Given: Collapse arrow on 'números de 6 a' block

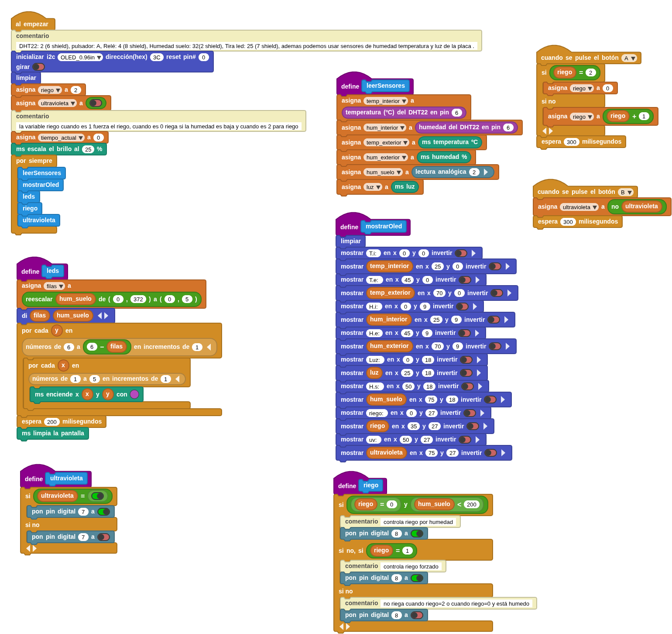Looking at the screenshot, I should click(x=209, y=347).
